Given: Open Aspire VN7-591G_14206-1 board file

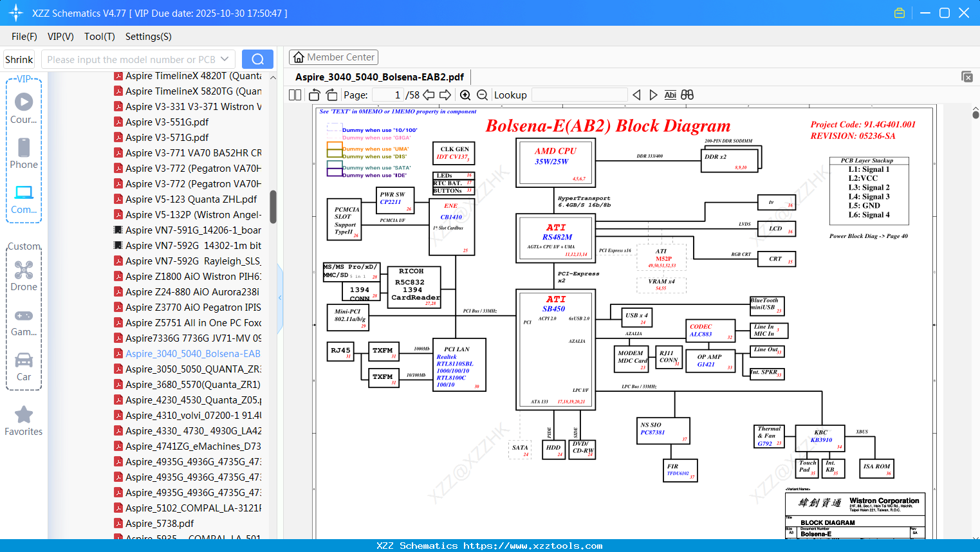Looking at the screenshot, I should 188,230.
